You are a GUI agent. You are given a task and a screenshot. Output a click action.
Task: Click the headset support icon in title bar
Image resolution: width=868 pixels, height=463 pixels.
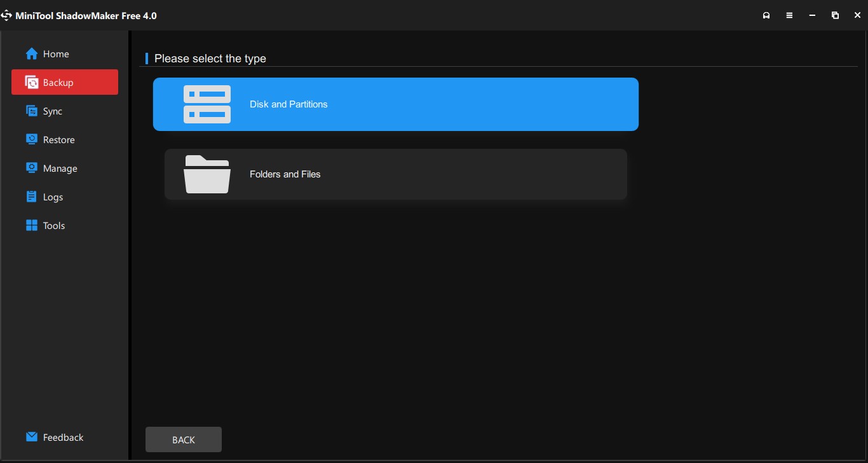tap(766, 15)
